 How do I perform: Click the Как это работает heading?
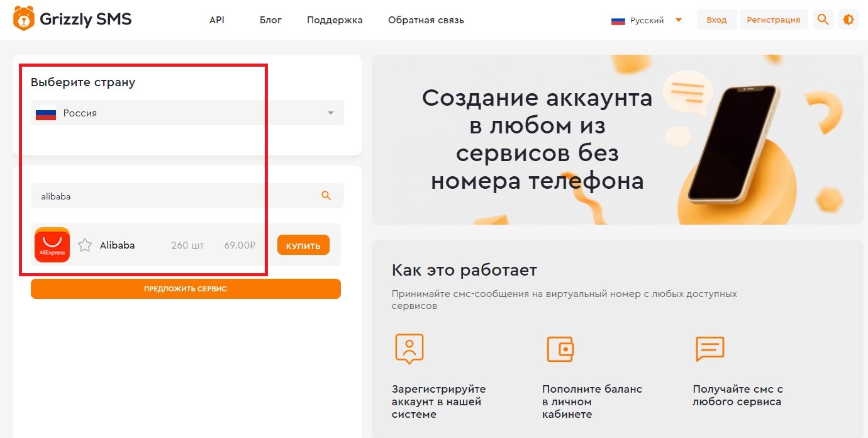[x=464, y=271]
